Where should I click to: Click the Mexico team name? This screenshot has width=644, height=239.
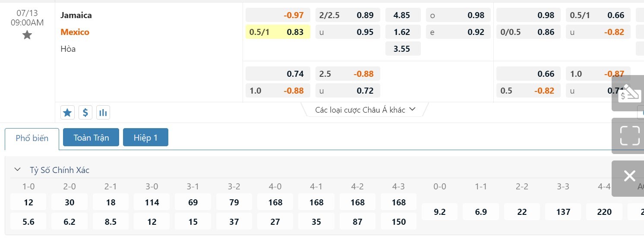tap(75, 32)
